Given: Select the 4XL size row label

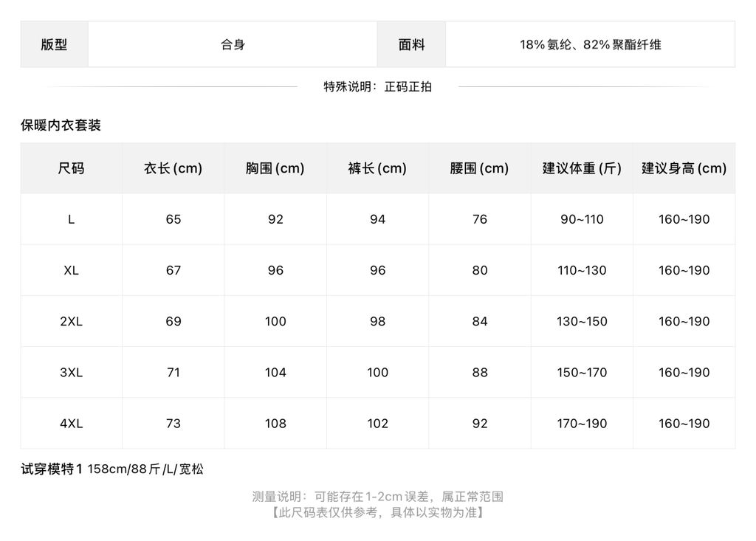Looking at the screenshot, I should 72,424.
